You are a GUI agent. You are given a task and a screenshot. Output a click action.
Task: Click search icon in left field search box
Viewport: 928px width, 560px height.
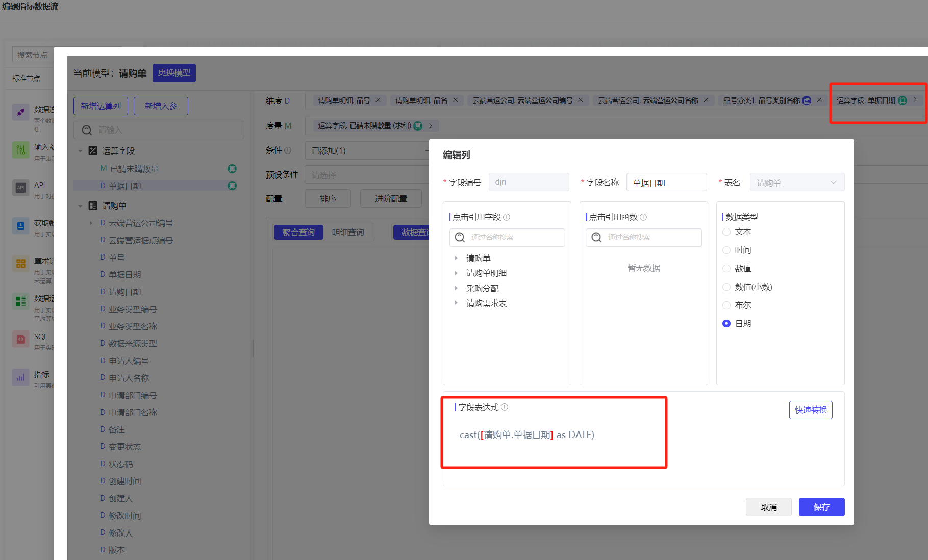(87, 130)
